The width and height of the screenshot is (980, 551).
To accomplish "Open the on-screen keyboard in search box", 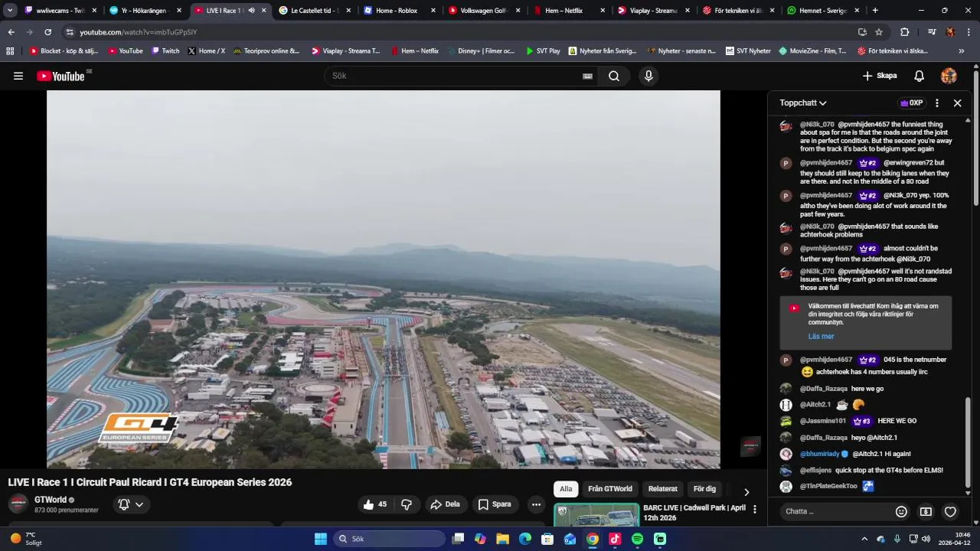I will coord(587,76).
